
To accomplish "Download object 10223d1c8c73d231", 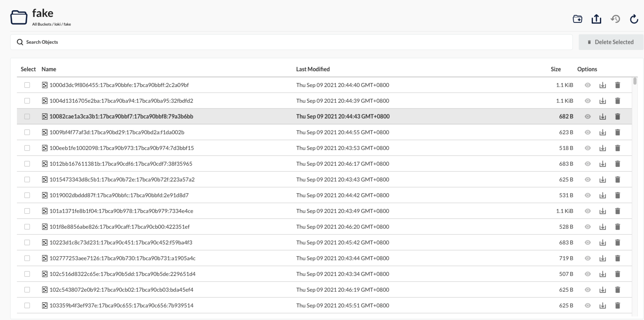I will click(603, 243).
